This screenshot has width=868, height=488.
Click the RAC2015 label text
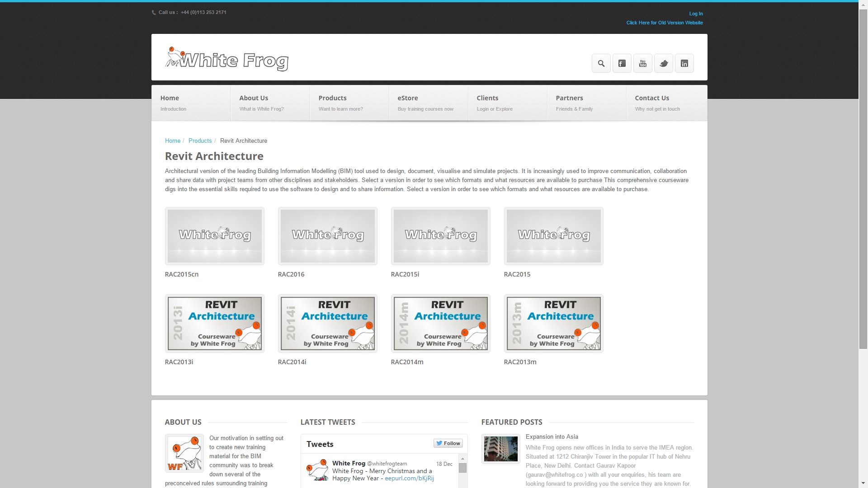517,274
